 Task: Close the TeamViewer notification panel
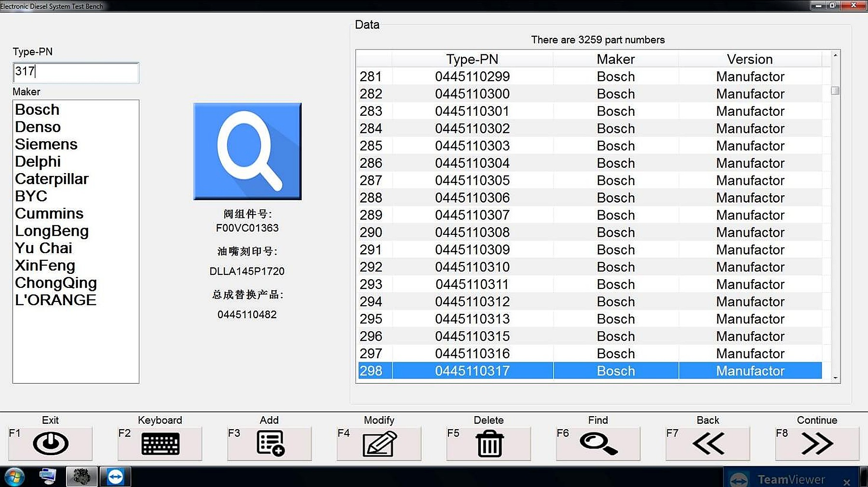tap(847, 482)
